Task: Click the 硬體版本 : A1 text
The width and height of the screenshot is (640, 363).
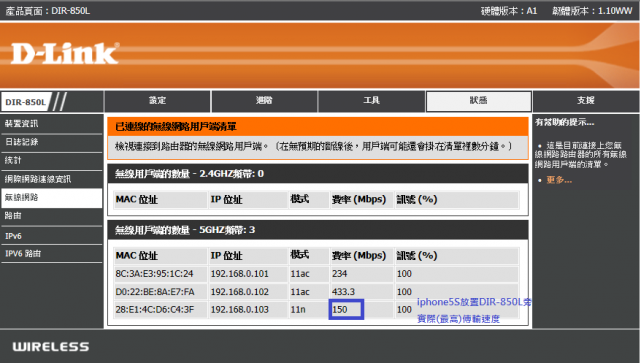Action: pyautogui.click(x=509, y=11)
